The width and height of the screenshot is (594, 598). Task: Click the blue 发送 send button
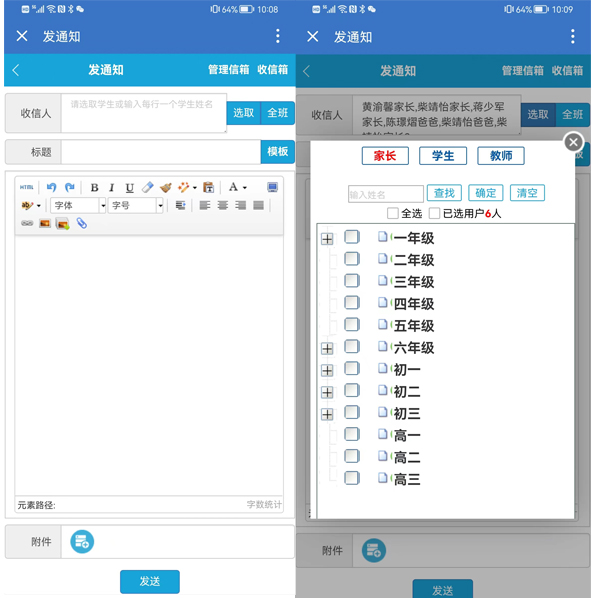pos(150,581)
